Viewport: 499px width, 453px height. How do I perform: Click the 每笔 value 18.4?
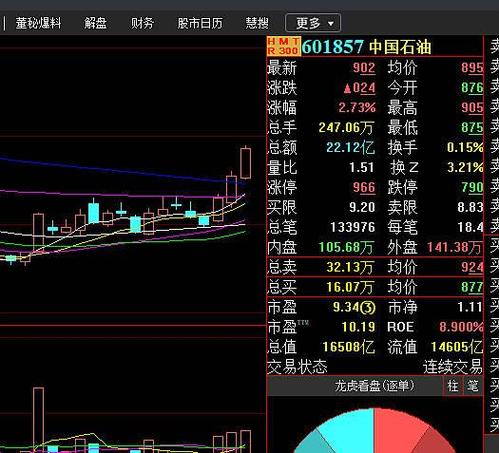470,227
